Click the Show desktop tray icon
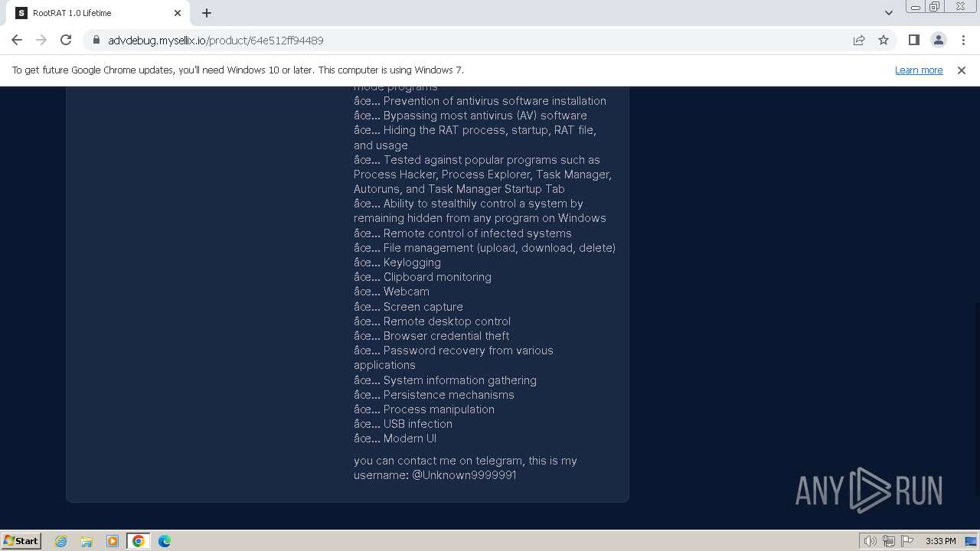Screen dimensions: 980x551 [971, 541]
